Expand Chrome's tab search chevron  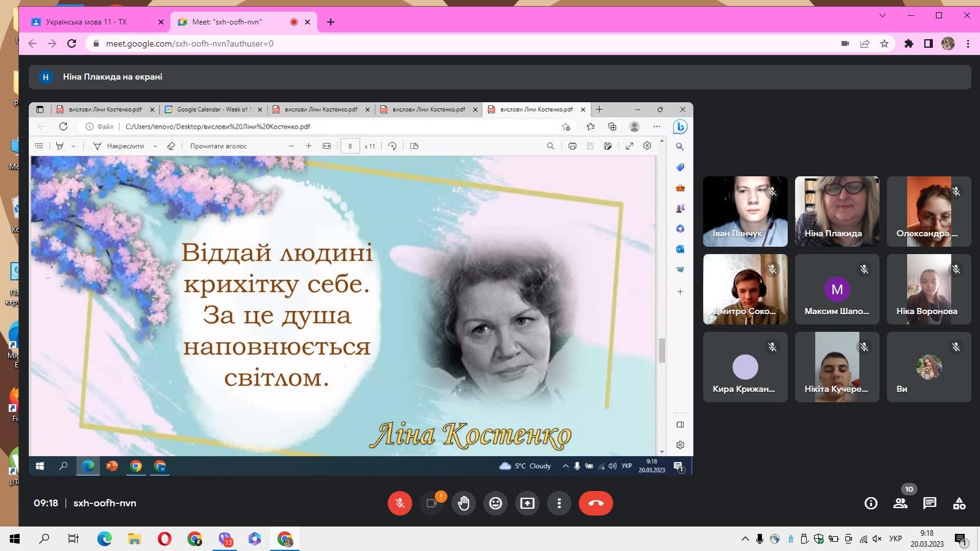[x=883, y=15]
